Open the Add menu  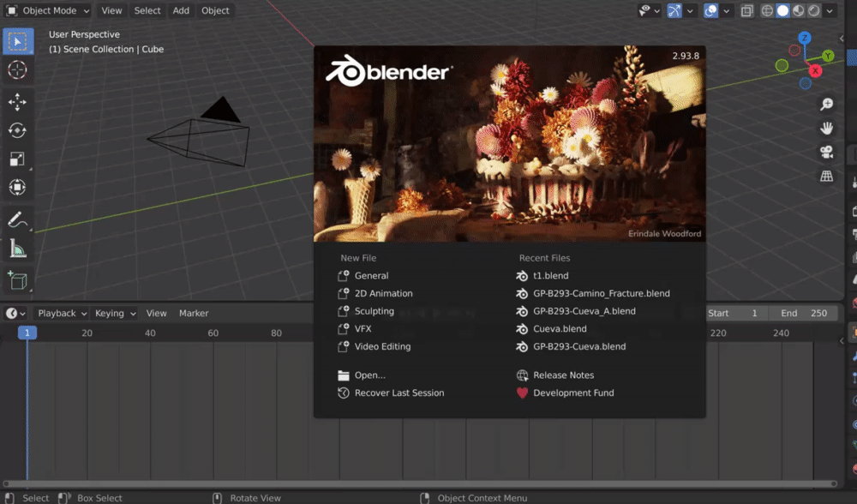coord(181,10)
